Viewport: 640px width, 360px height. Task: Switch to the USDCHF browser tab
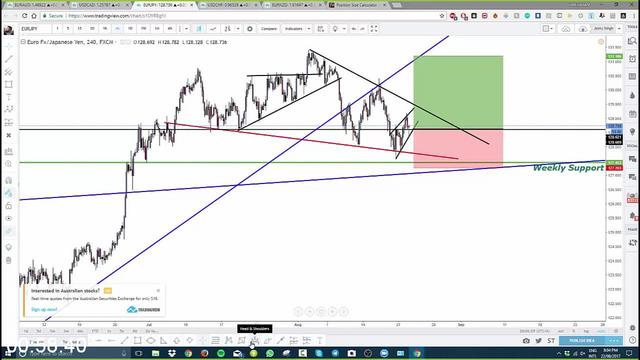tap(229, 5)
